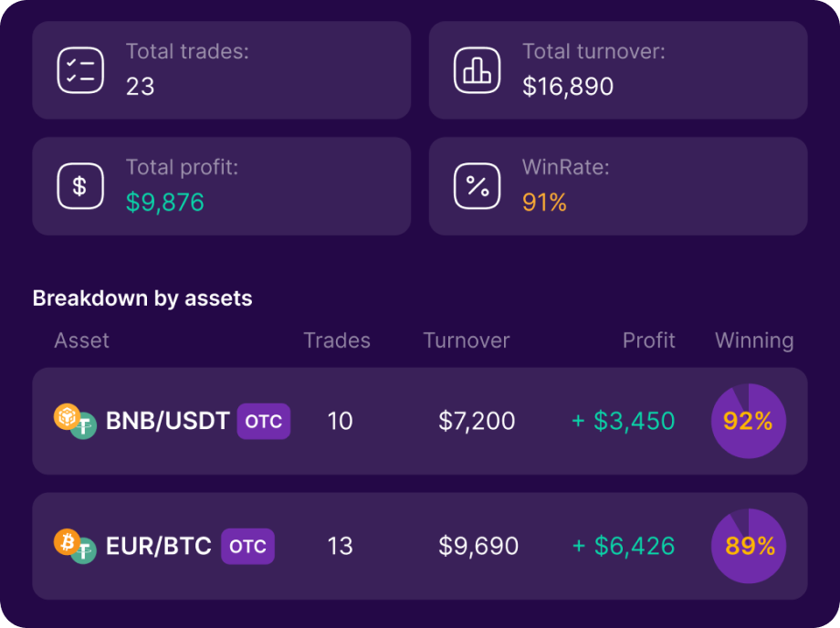
Task: Open the BNB/USDT asset name
Action: click(x=168, y=421)
